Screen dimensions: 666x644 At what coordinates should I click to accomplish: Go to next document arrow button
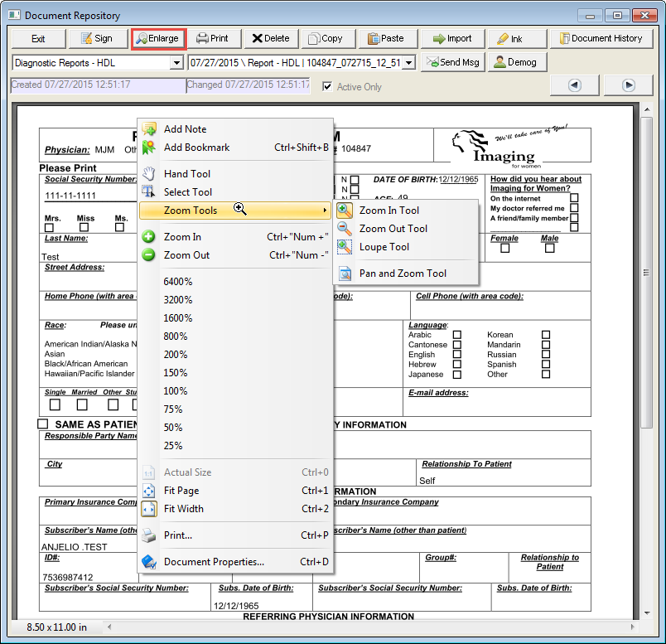(629, 85)
